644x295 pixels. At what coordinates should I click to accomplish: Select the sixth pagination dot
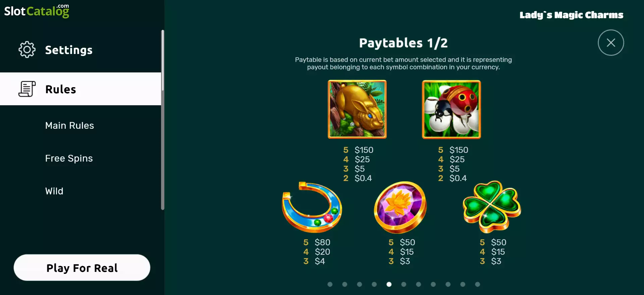point(404,284)
